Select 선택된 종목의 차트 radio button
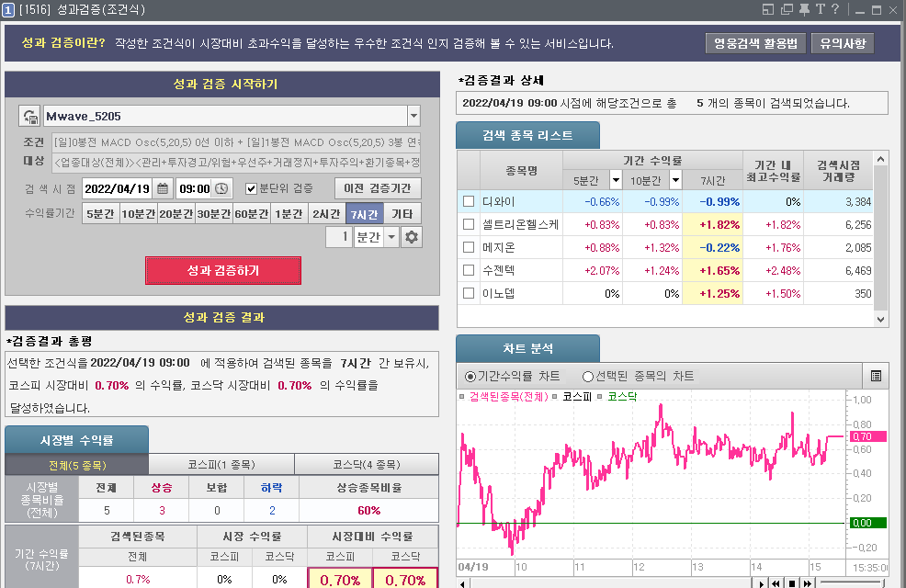Viewport: 906px width, 588px height. 588,377
